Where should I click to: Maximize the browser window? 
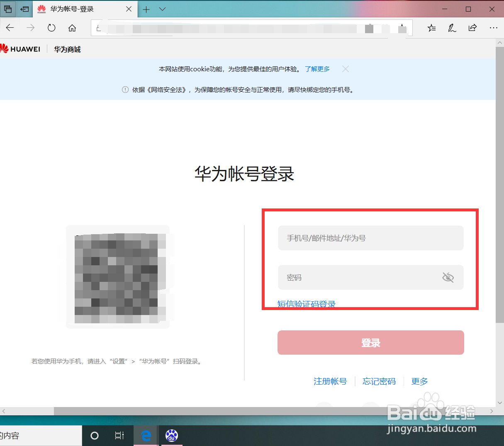(x=468, y=9)
